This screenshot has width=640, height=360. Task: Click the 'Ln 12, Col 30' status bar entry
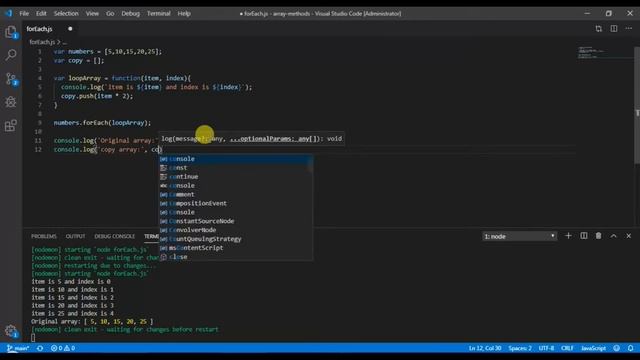[485, 348]
